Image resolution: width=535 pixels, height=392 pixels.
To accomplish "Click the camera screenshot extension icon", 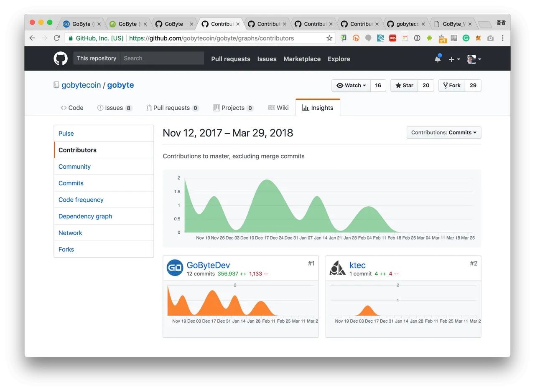I will [490, 38].
